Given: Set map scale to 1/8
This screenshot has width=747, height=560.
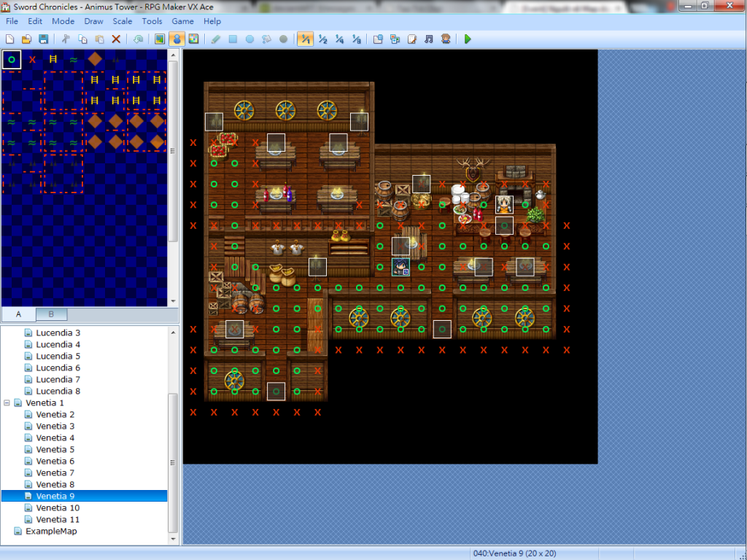Looking at the screenshot, I should click(x=356, y=39).
